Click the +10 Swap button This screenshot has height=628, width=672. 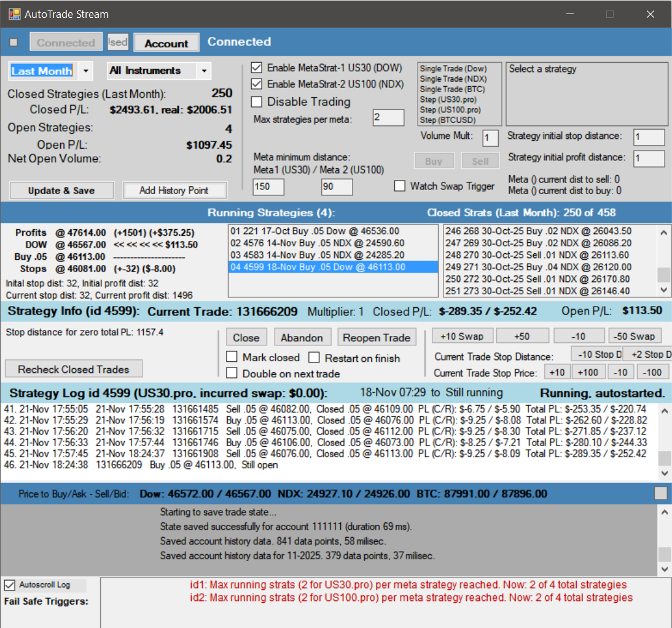coord(462,336)
